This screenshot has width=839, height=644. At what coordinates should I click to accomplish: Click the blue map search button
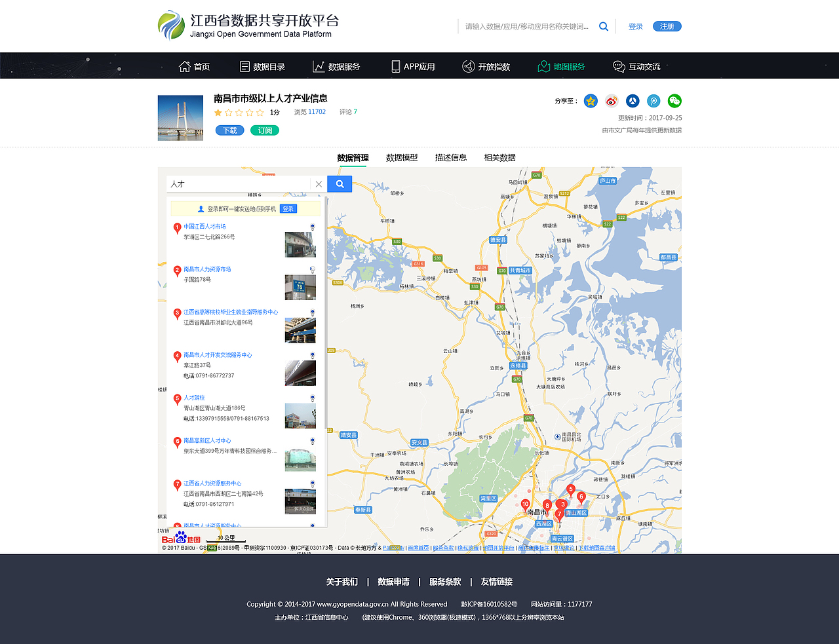point(340,184)
